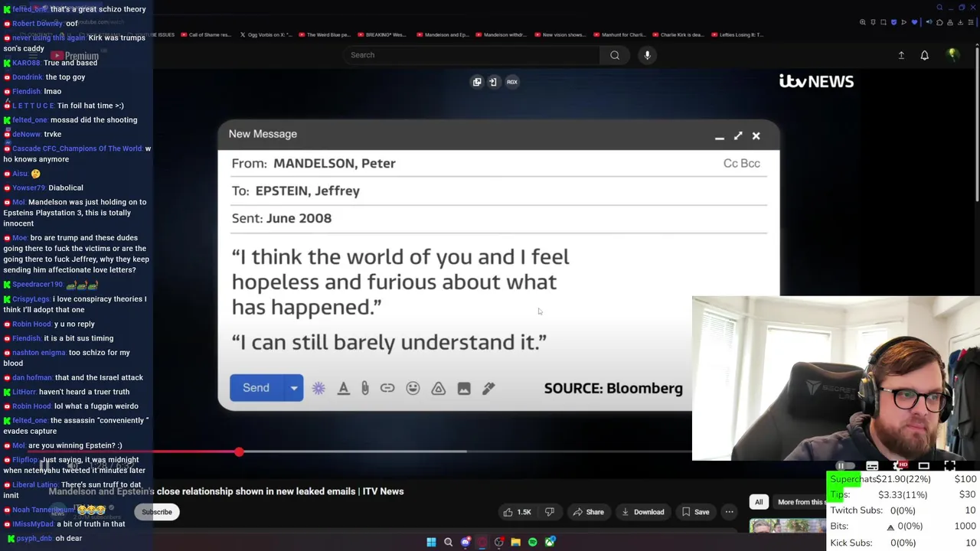This screenshot has width=980, height=551.
Task: Switch to 'Lefties Losing It' tab
Action: click(x=737, y=34)
